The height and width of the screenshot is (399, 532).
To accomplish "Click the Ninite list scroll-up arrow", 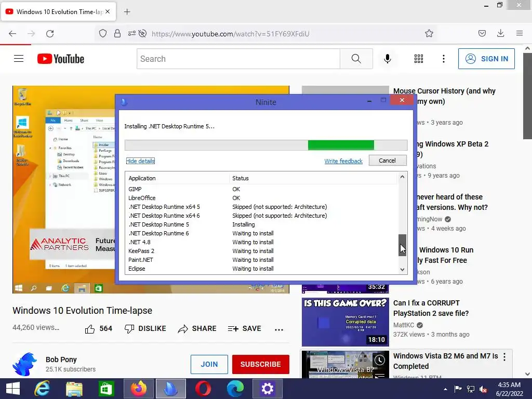I will coord(402,177).
